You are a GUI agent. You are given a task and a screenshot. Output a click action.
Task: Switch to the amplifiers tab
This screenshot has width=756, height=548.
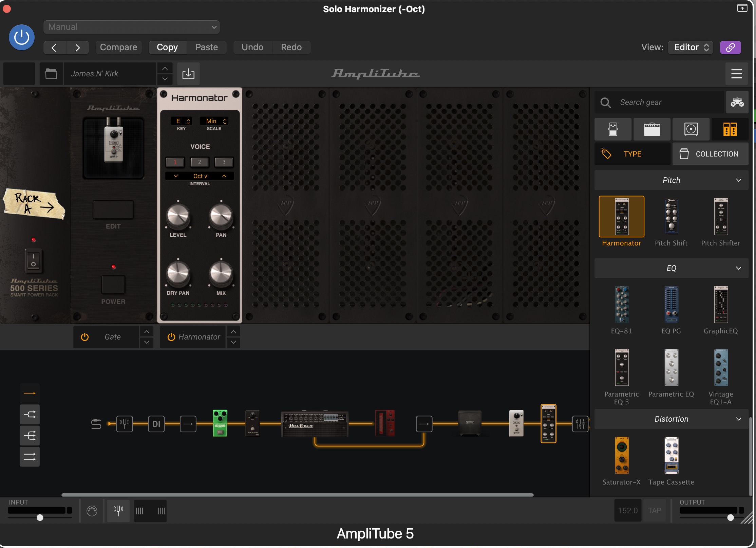(652, 129)
